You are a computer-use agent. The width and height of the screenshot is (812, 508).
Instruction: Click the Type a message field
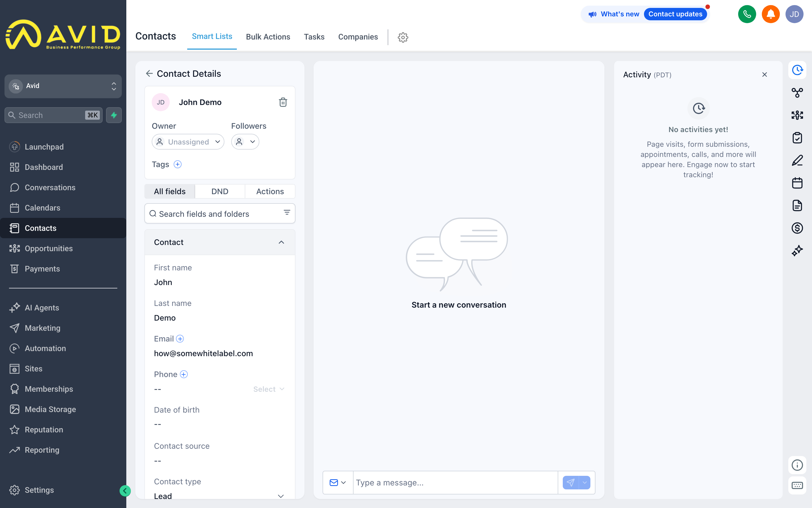(x=455, y=483)
